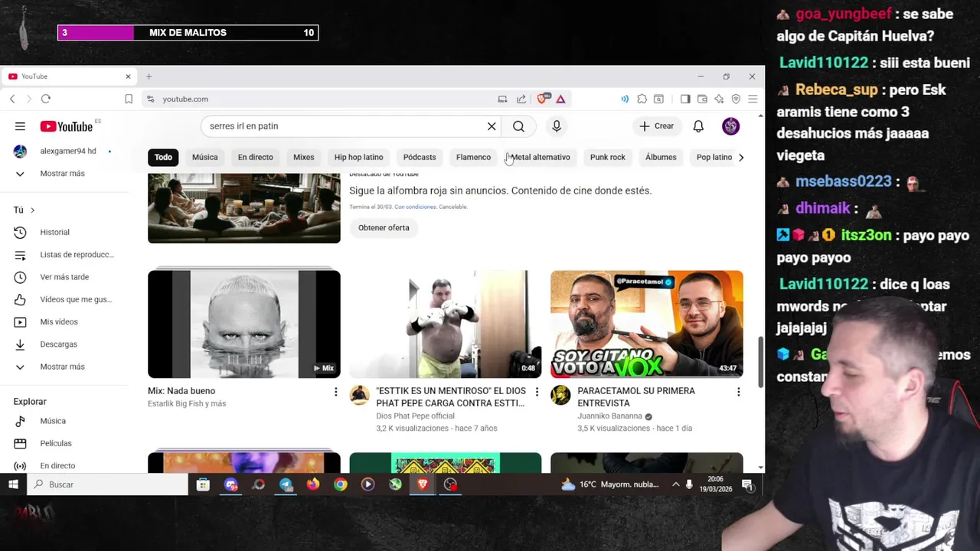The image size is (980, 551).
Task: Select the Álbumes filter chip
Action: coord(661,157)
